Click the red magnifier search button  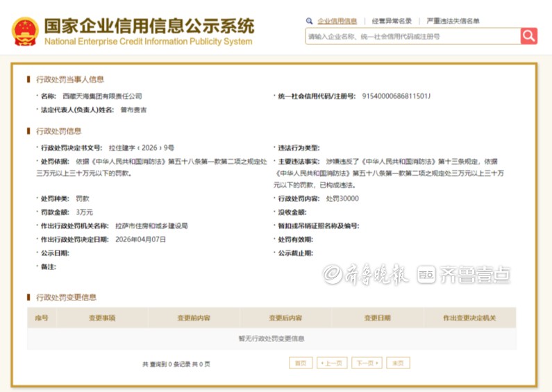[x=529, y=36]
